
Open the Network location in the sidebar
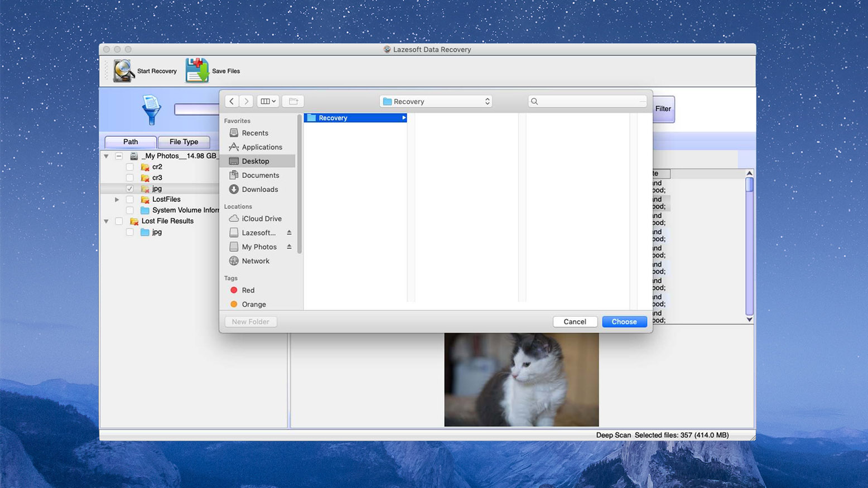pyautogui.click(x=255, y=260)
